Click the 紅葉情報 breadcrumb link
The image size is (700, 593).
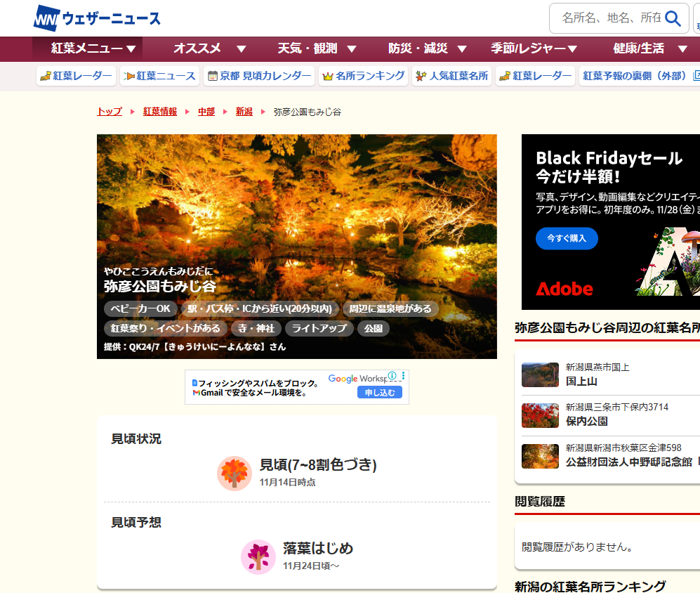(x=159, y=112)
